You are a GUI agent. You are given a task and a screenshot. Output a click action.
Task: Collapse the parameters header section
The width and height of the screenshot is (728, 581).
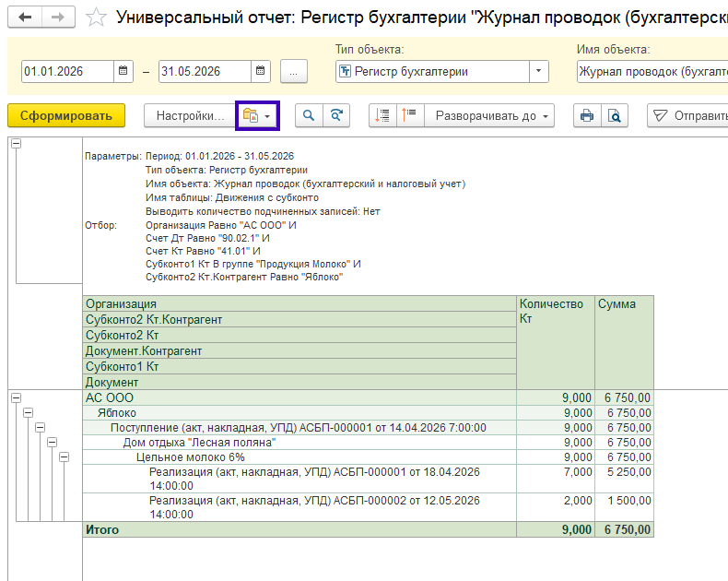point(17,144)
